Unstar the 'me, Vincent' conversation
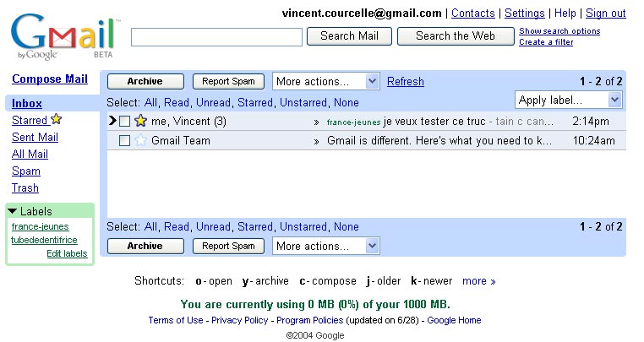Screen dimensions: 644x342 [x=140, y=122]
